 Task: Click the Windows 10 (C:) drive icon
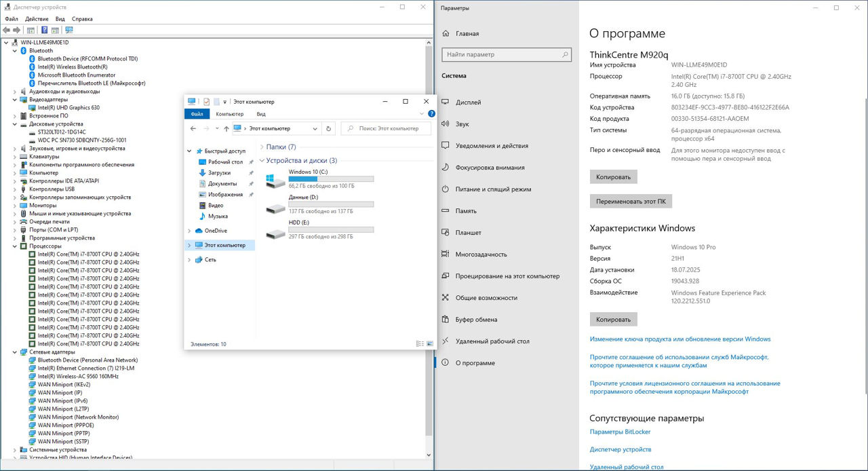(275, 181)
